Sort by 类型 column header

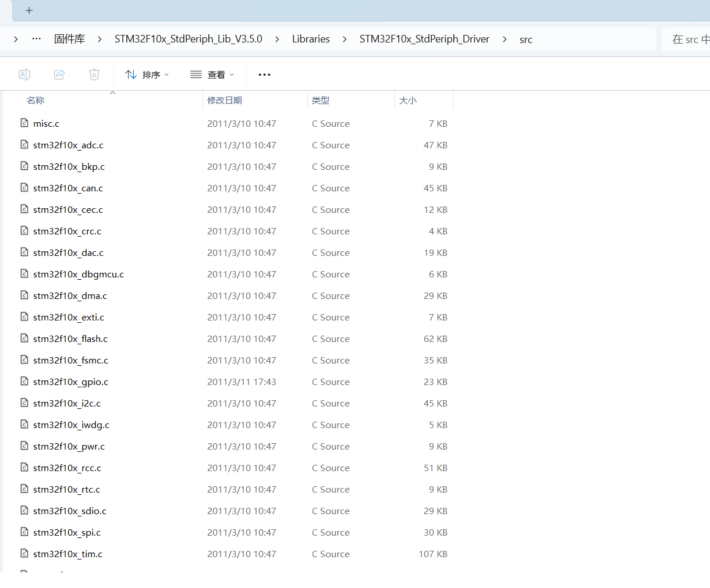(321, 101)
